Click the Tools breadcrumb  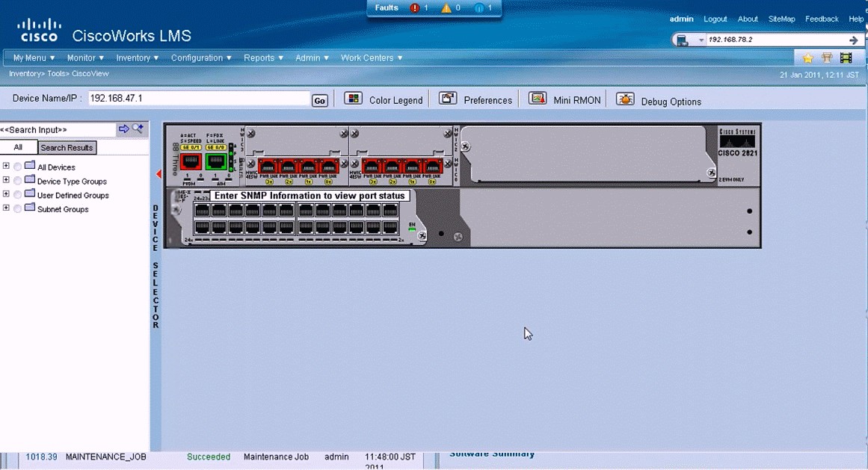[x=57, y=73]
